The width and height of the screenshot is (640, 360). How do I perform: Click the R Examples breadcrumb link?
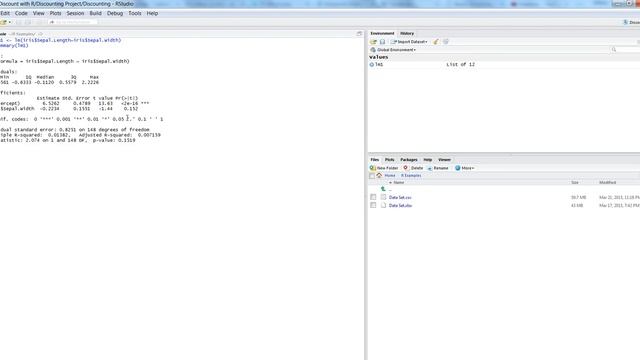pos(411,176)
